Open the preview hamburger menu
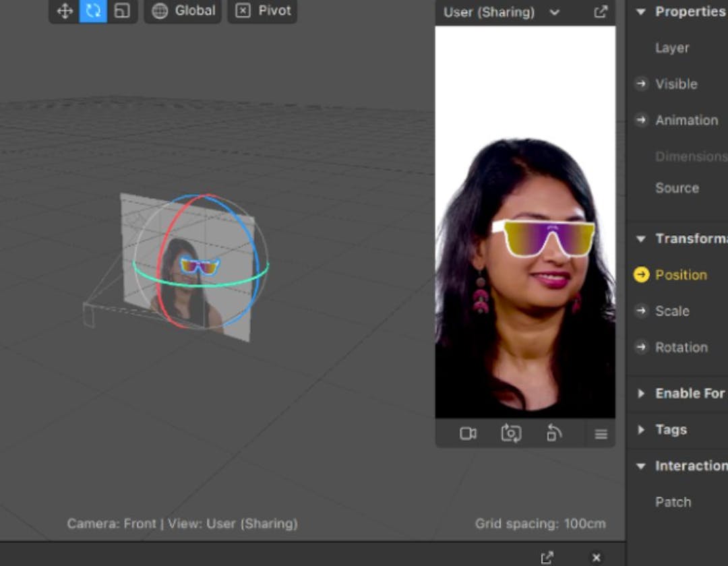The height and width of the screenshot is (566, 728). tap(601, 433)
